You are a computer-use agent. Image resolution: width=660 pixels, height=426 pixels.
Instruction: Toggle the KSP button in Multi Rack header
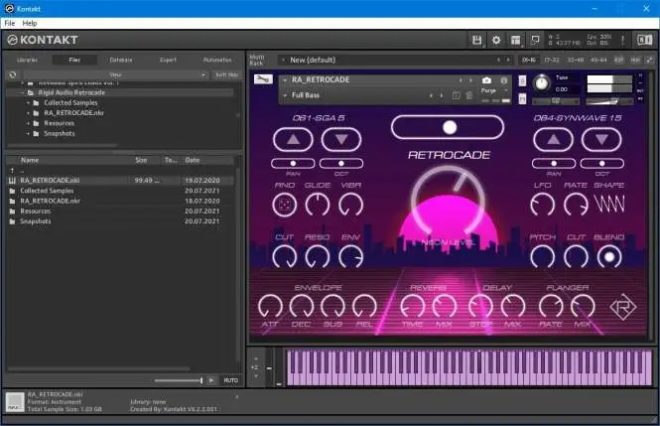(x=618, y=60)
